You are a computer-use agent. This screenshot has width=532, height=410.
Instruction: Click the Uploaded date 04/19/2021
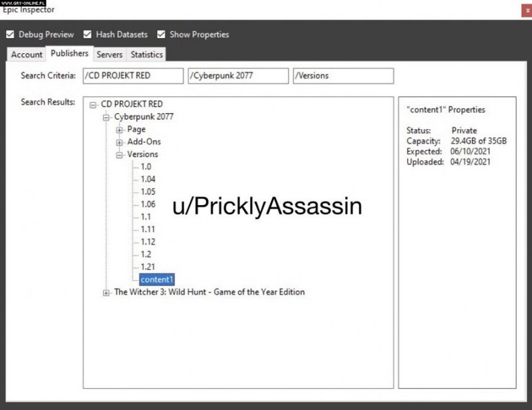[x=470, y=162]
